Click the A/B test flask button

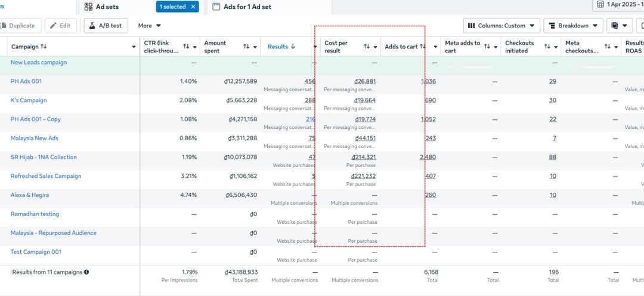(x=106, y=26)
